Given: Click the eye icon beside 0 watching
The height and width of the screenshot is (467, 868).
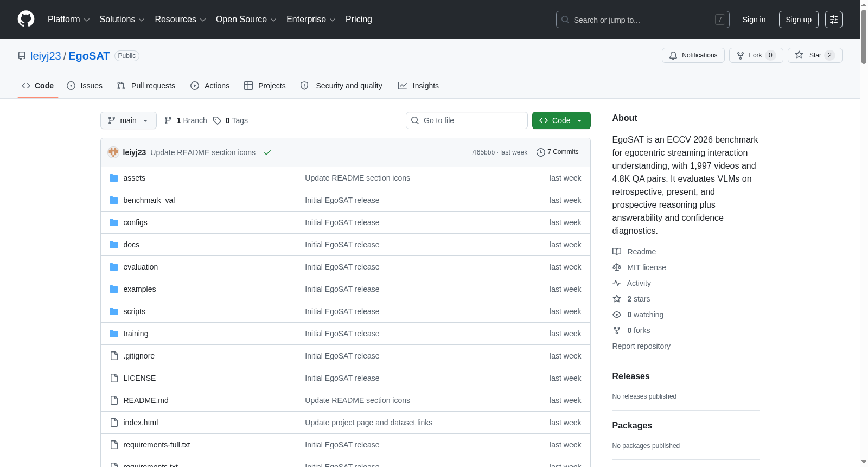Looking at the screenshot, I should 617,315.
